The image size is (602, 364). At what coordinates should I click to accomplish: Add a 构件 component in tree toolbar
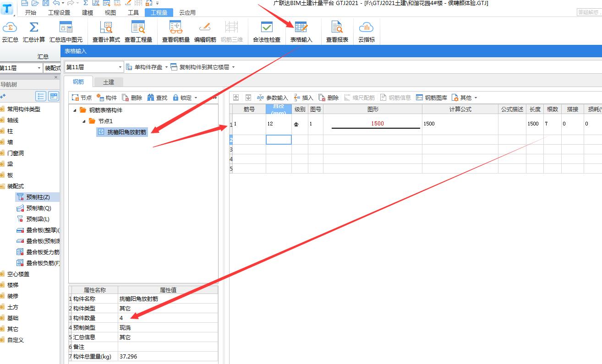tap(107, 98)
